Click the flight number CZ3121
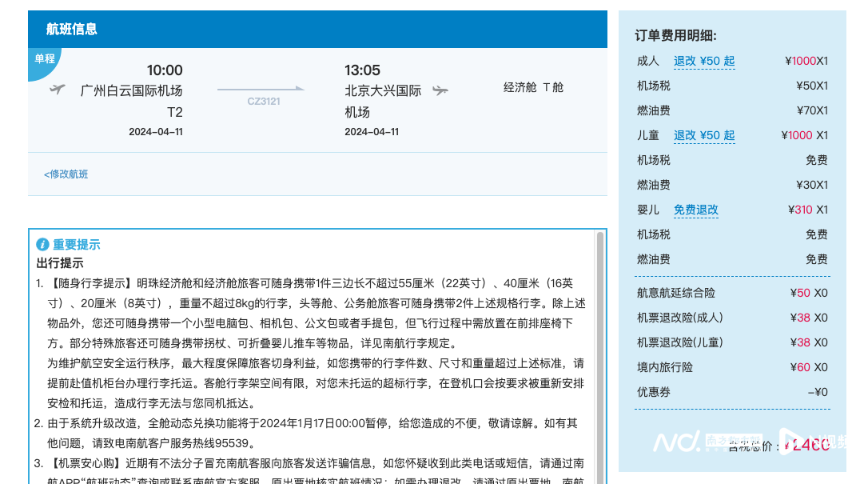Image resolution: width=868 pixels, height=484 pixels. [x=264, y=102]
